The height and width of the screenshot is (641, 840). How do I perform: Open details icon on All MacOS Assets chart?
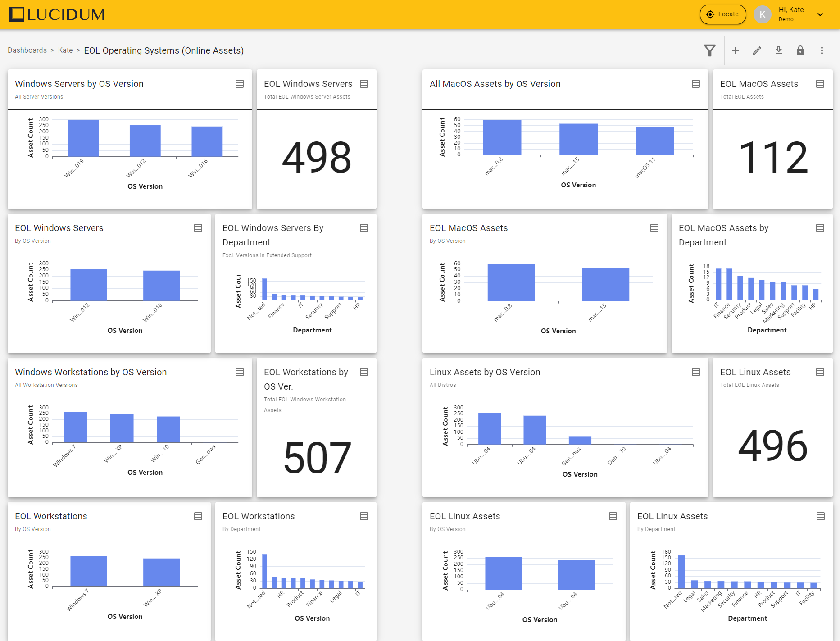tap(696, 84)
